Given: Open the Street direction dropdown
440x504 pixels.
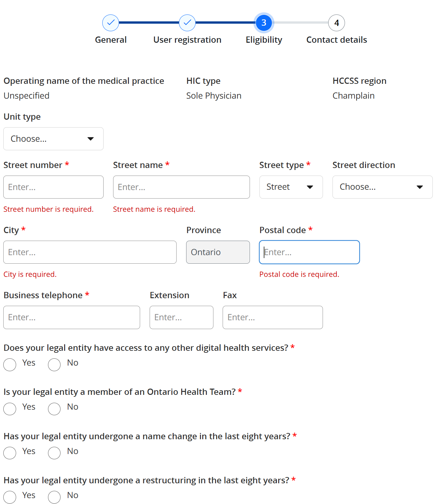Looking at the screenshot, I should 382,187.
